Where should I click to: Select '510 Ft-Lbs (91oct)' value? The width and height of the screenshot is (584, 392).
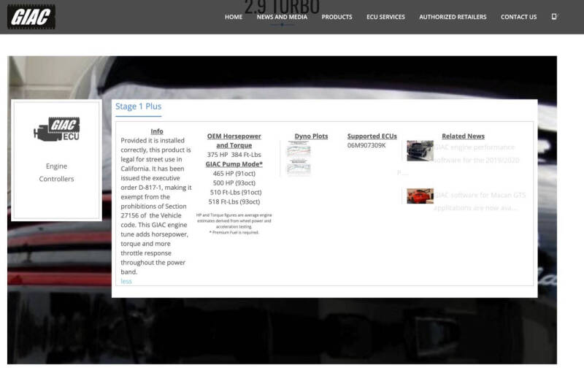(235, 193)
